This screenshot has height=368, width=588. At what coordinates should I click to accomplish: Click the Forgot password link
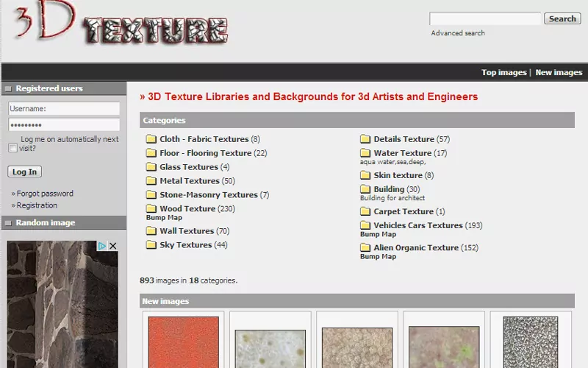[45, 194]
